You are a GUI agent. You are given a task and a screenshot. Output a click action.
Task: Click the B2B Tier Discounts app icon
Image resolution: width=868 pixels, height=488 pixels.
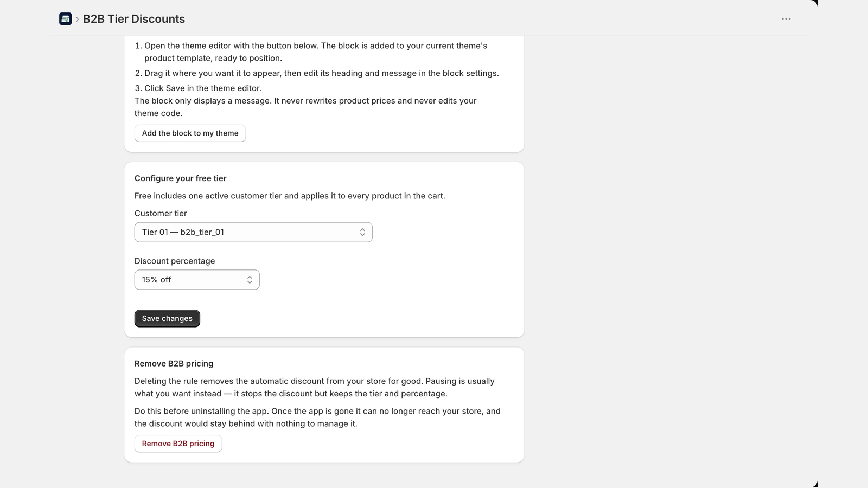pos(65,19)
